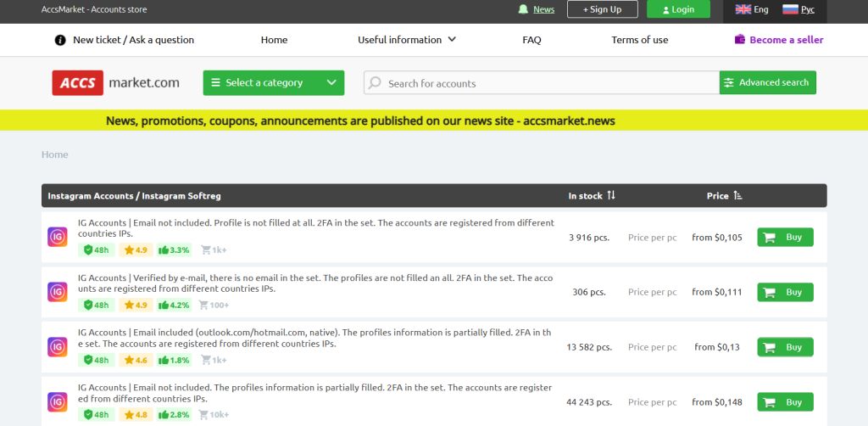868x426 pixels.
Task: Click Instagram icon of 44 243 pcs row
Action: 57,402
